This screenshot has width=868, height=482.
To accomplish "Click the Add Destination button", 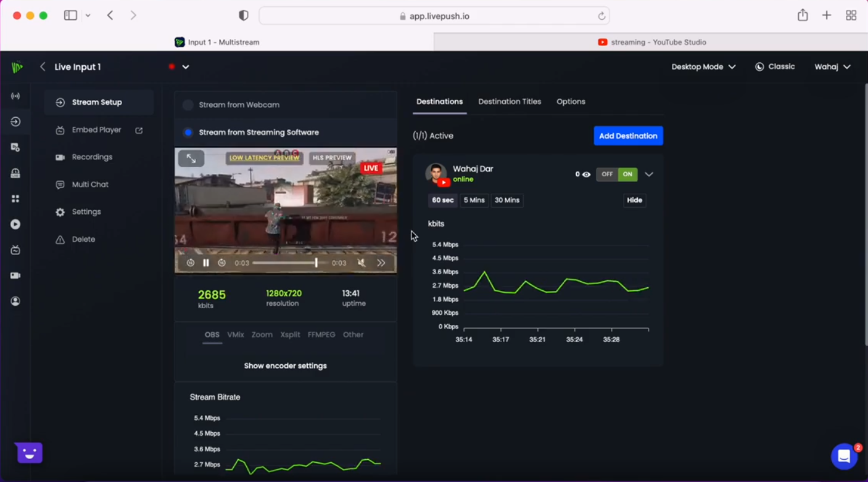I will click(x=628, y=136).
